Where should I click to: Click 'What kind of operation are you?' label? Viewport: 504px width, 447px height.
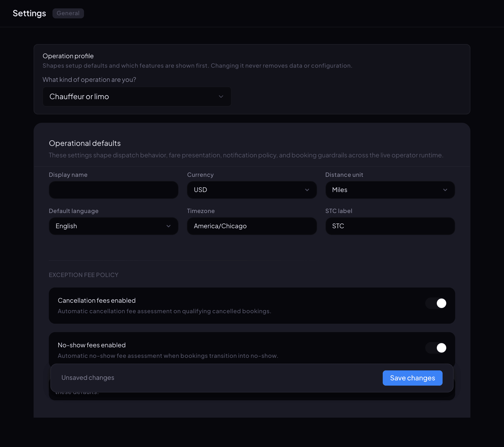89,79
